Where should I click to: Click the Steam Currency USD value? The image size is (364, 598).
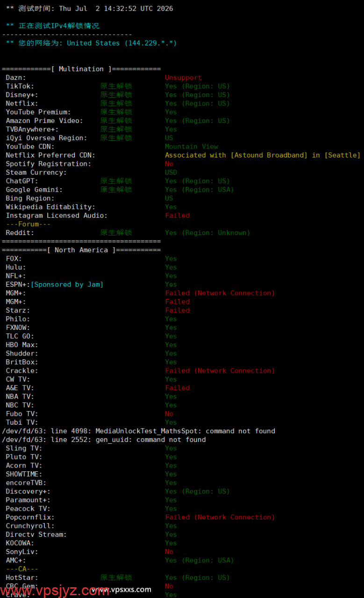tap(171, 172)
